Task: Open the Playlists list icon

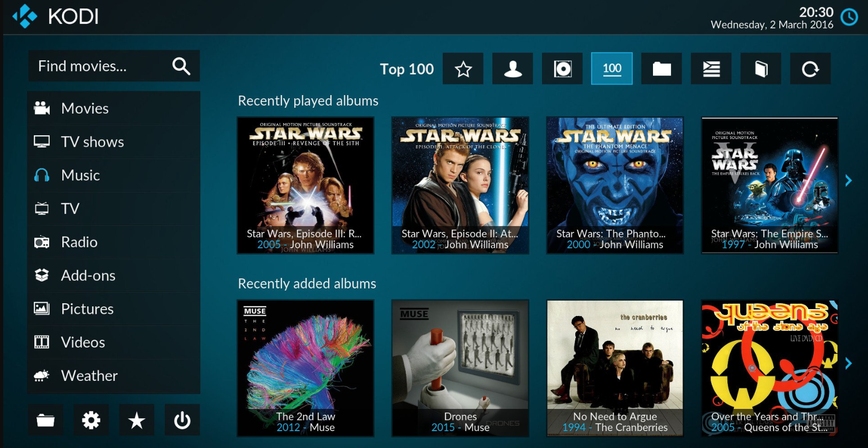Action: coord(711,69)
